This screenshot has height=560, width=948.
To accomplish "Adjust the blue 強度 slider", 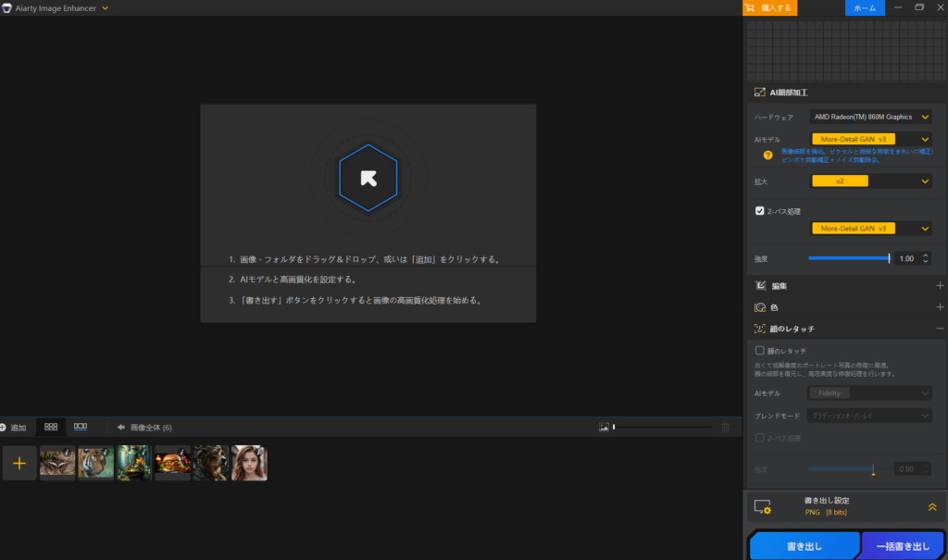I will [849, 258].
